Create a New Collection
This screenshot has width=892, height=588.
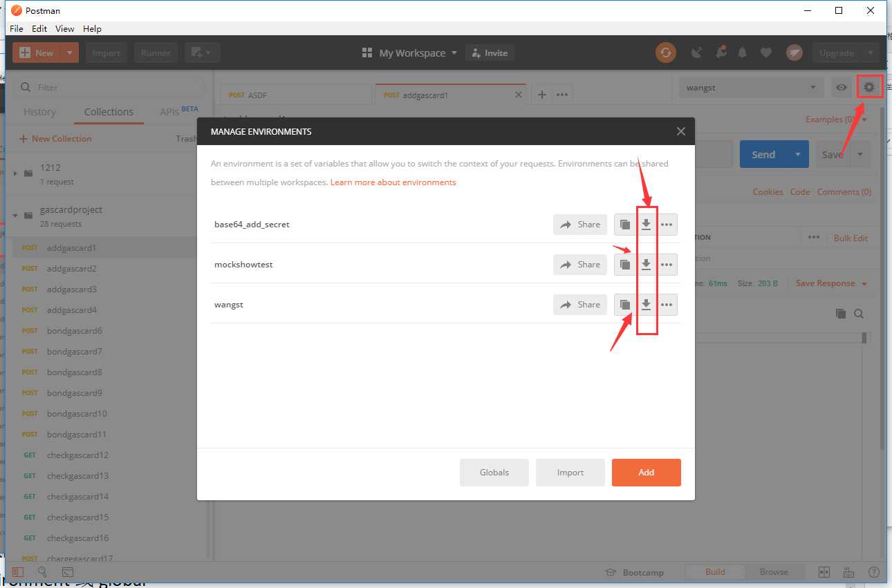[x=55, y=139]
